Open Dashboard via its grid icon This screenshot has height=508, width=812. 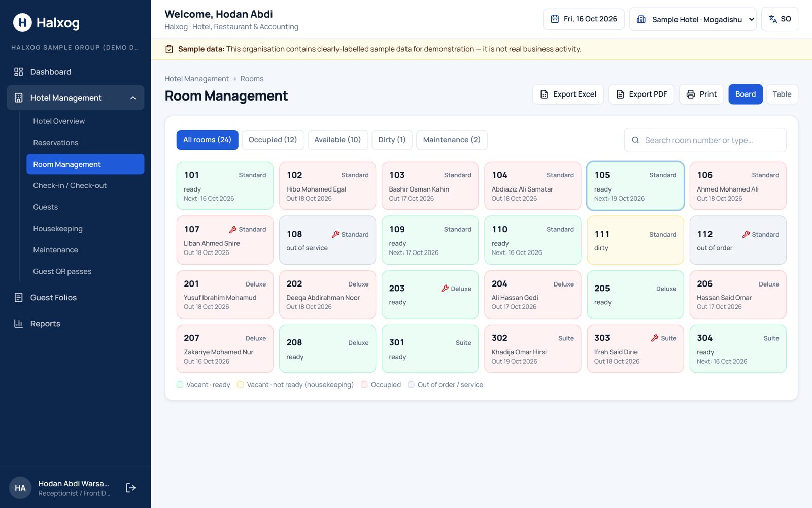(x=19, y=72)
